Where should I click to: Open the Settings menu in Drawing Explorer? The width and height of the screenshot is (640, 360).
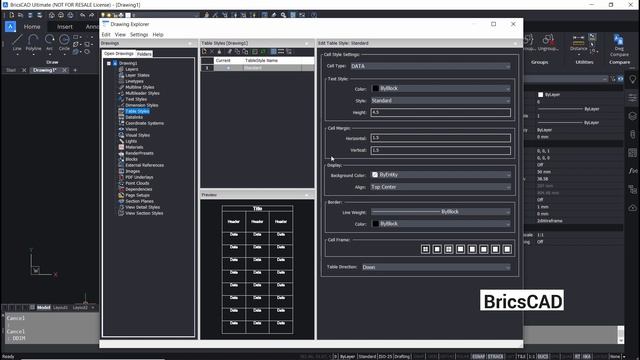point(139,35)
